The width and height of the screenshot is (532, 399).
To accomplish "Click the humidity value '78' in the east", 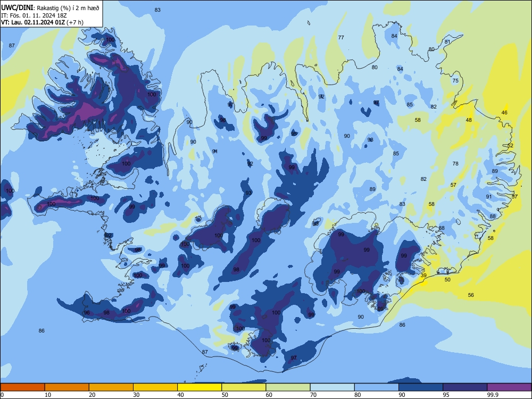I will [x=455, y=163].
